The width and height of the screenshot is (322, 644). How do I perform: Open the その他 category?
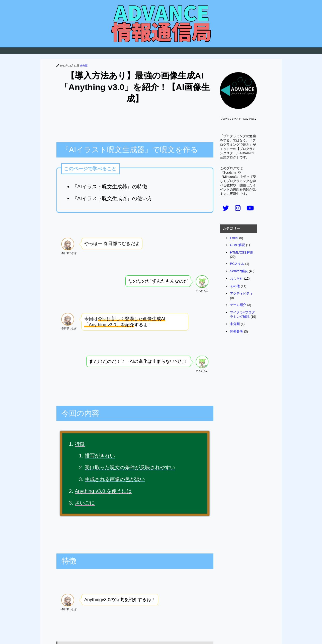235,286
